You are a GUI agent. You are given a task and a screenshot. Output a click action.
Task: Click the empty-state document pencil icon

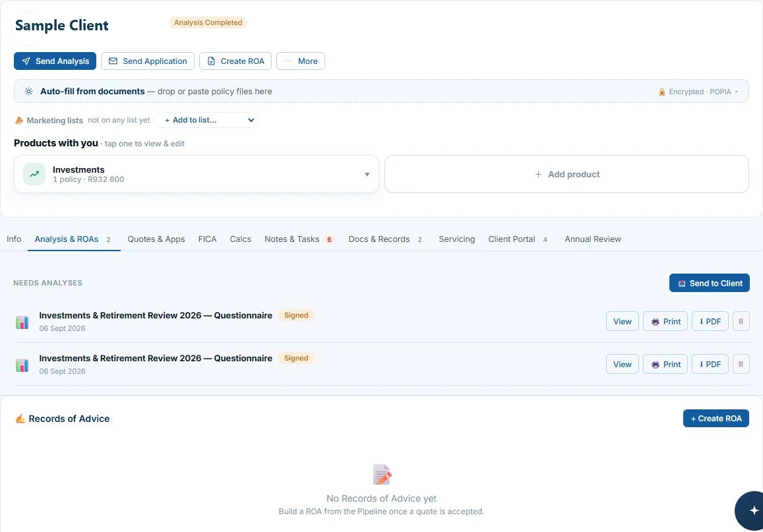382,475
